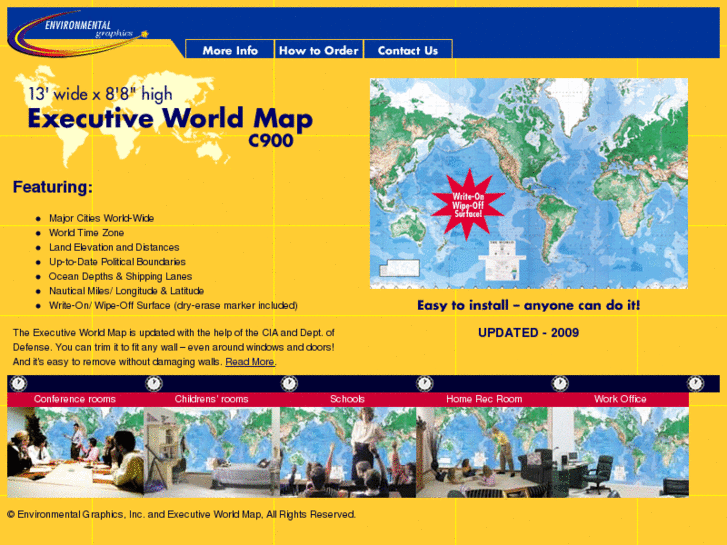Click the copyright notice at page bottom
Image resolution: width=727 pixels, height=545 pixels.
click(x=182, y=514)
